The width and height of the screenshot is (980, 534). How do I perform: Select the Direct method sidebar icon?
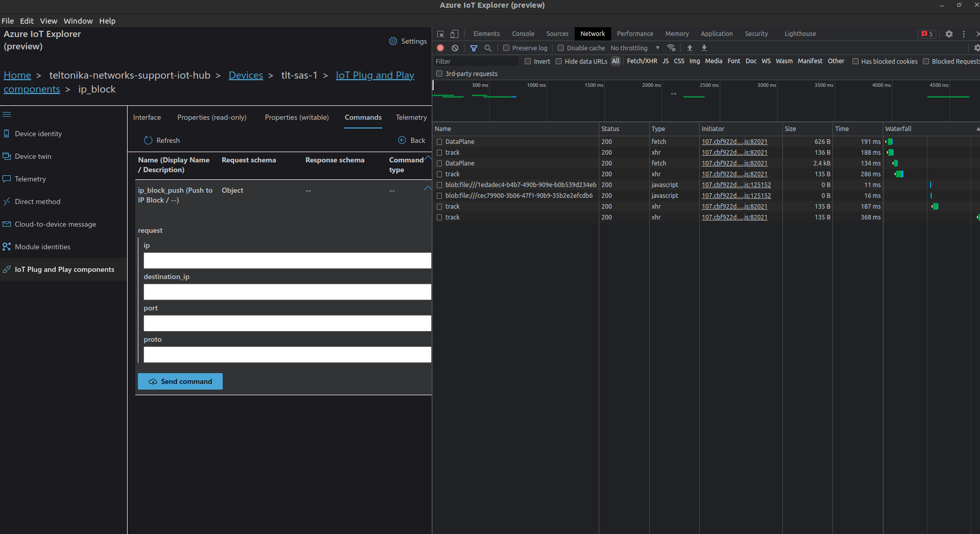[7, 201]
